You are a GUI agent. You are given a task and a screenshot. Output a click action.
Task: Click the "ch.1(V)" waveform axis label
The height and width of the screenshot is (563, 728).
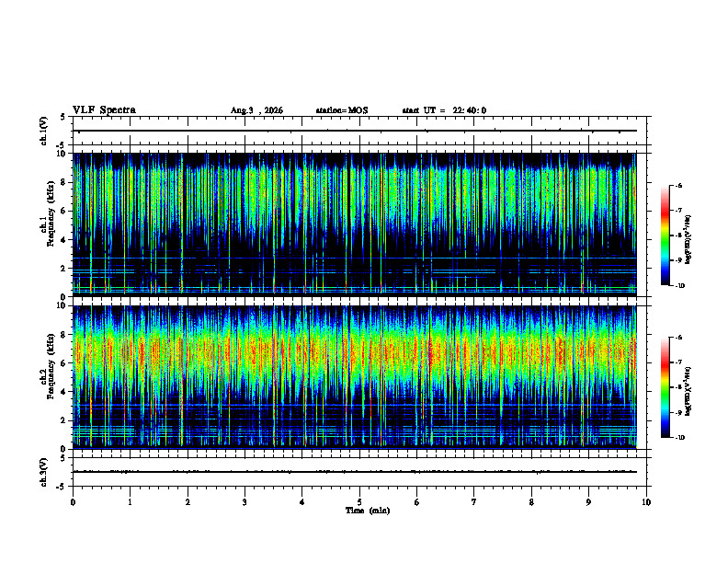coord(44,131)
